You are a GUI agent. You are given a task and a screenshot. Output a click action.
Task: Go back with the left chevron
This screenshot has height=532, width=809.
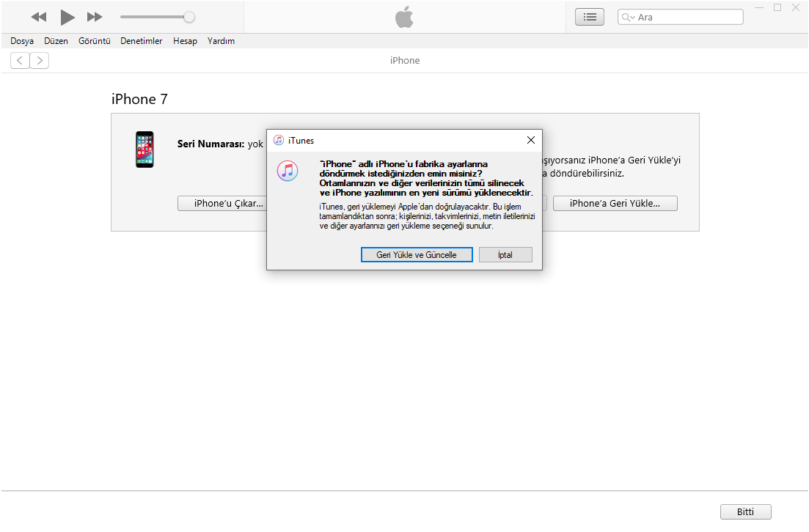[x=20, y=60]
